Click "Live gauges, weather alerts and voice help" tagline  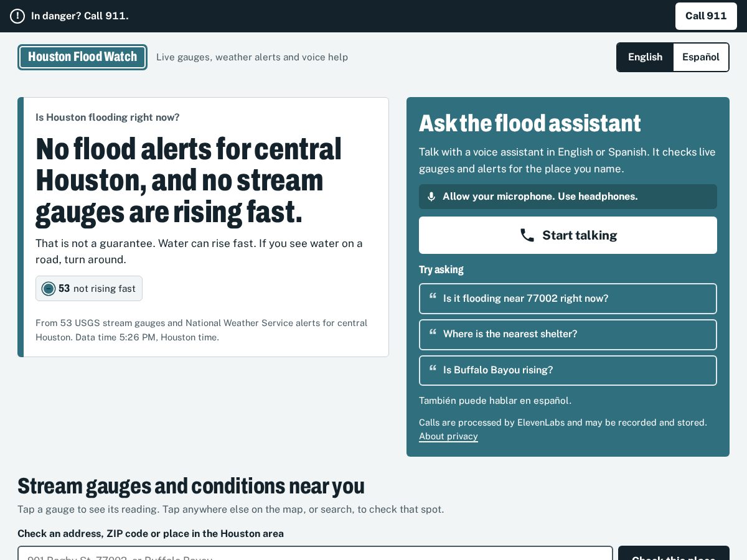click(252, 57)
